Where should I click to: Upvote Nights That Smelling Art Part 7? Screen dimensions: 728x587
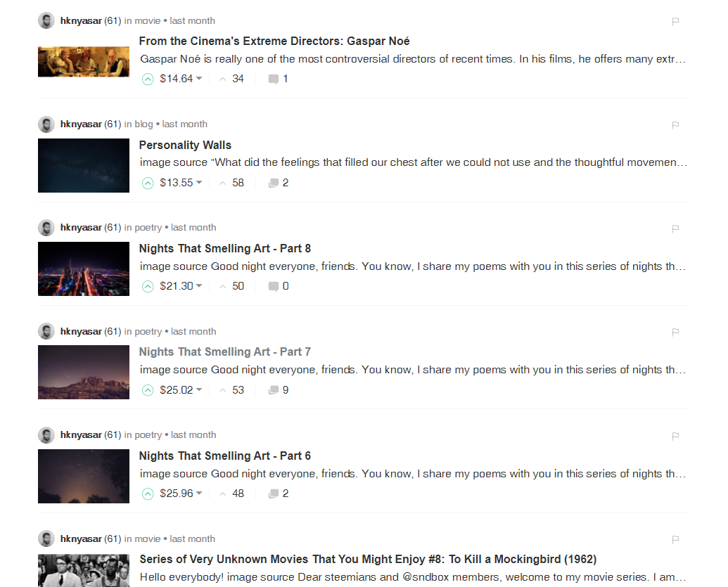tap(148, 390)
